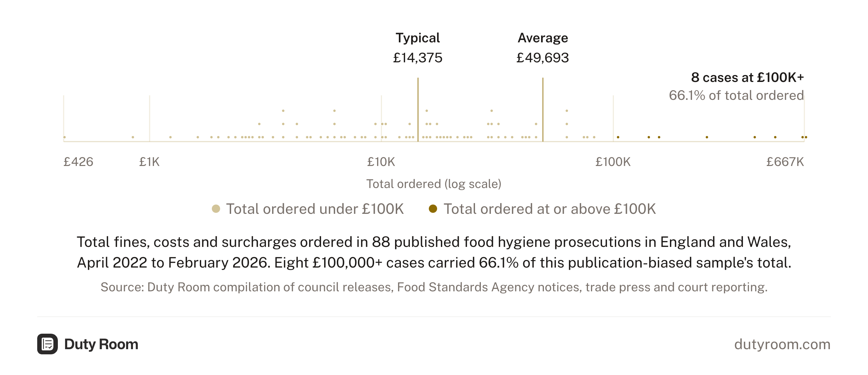Click the Duty Room brand name
Viewport: 868px width, 375px height.
[x=101, y=344]
